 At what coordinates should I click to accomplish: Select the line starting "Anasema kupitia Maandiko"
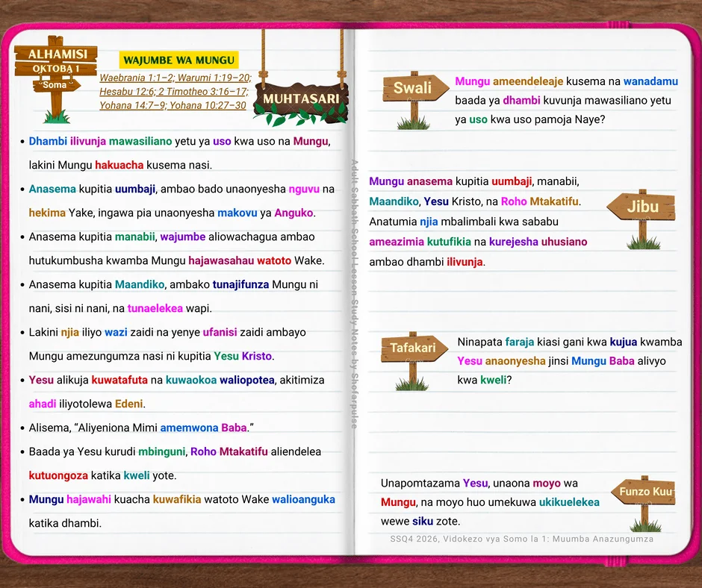(x=173, y=284)
